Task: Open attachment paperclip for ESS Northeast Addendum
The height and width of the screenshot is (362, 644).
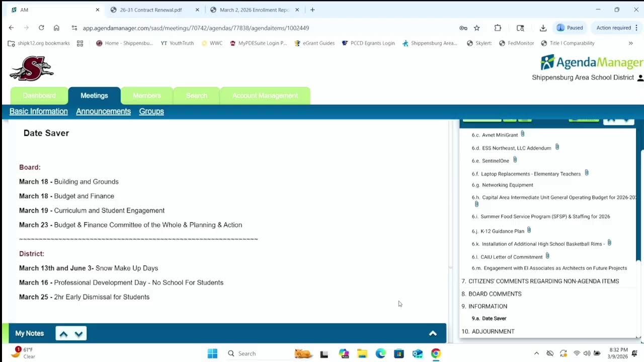Action: pyautogui.click(x=557, y=147)
